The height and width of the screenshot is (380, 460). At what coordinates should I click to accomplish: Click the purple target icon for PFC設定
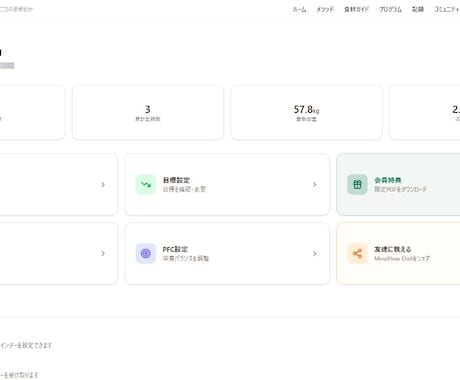tap(146, 253)
